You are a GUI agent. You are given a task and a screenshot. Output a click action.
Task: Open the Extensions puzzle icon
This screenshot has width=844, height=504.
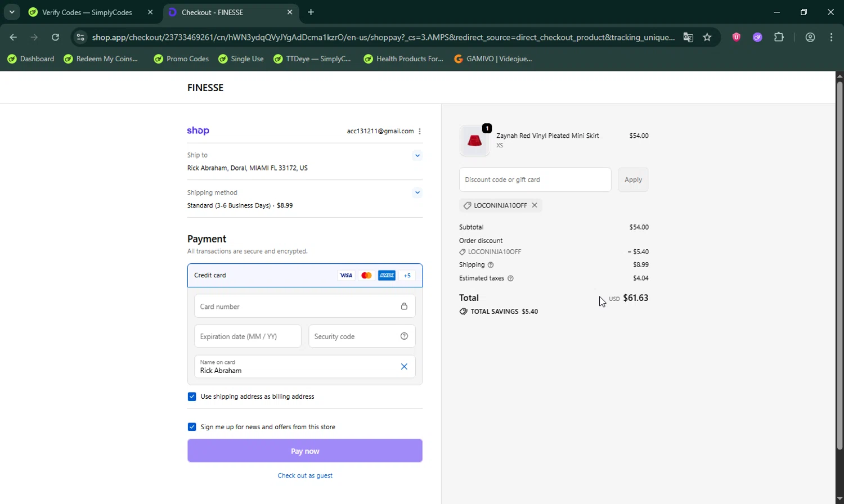coord(779,37)
